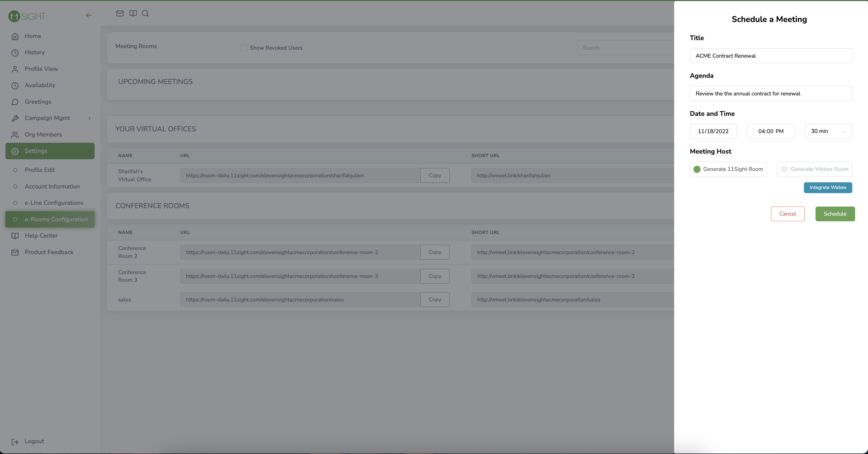Screen dimensions: 868x454
Task: Copy Sharifah's Virtual Office URL
Action: [x=435, y=175]
